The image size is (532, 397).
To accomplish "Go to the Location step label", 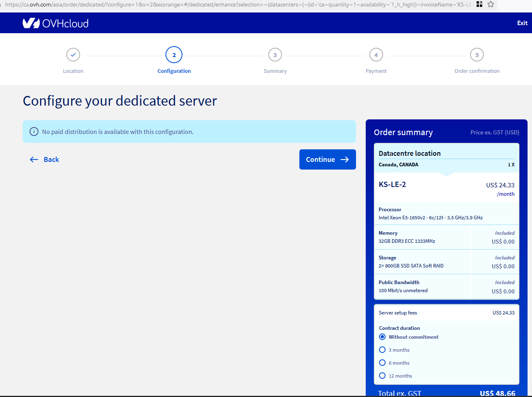I will pyautogui.click(x=73, y=71).
